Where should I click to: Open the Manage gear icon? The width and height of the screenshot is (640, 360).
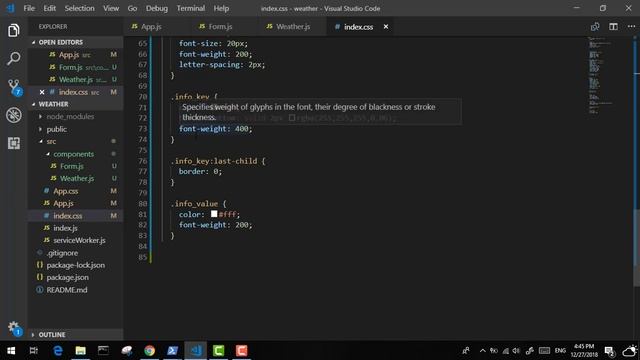(x=14, y=328)
